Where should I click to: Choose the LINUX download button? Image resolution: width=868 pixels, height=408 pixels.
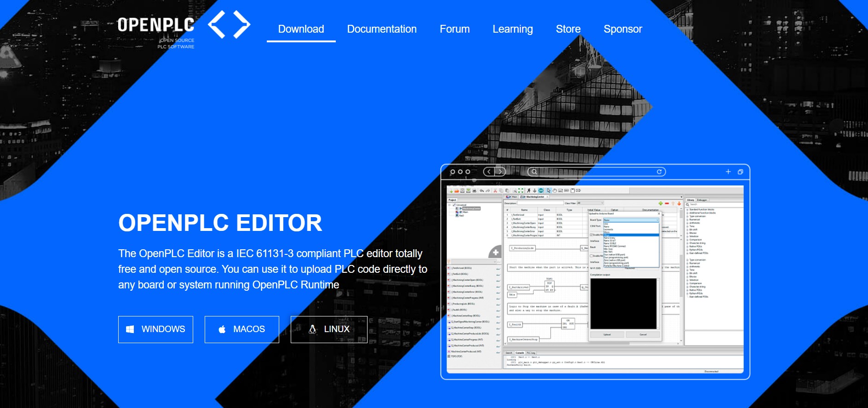pos(329,329)
